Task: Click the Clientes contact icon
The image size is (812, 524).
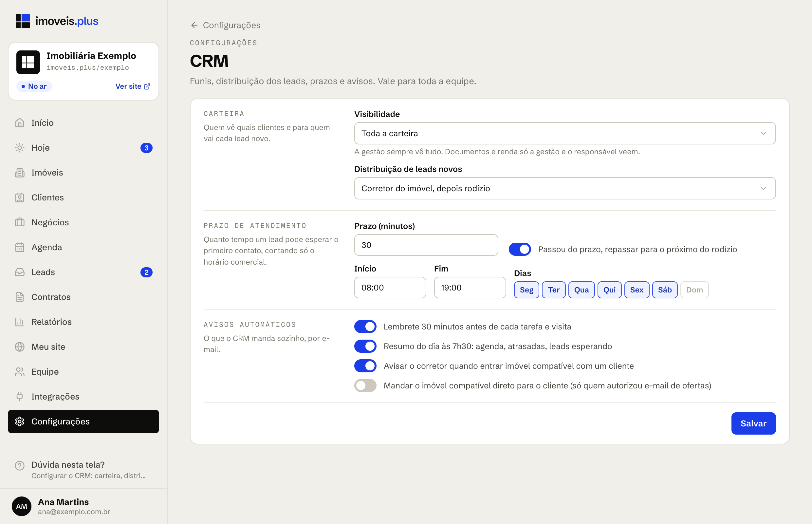Action: [20, 197]
